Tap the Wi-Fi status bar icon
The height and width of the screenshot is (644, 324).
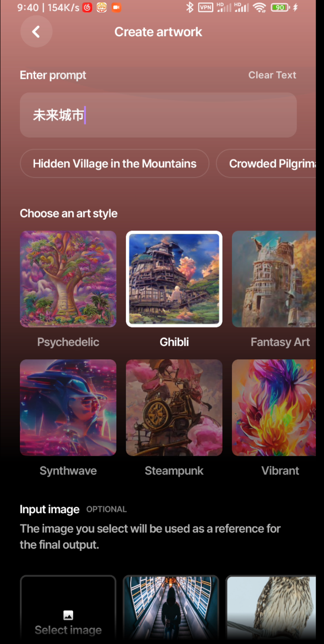tap(260, 7)
